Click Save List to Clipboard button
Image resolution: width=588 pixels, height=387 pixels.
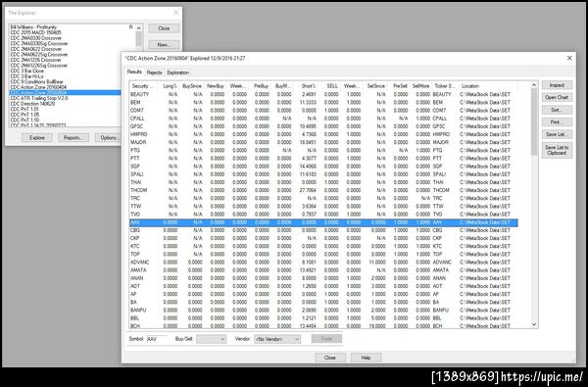pos(557,150)
